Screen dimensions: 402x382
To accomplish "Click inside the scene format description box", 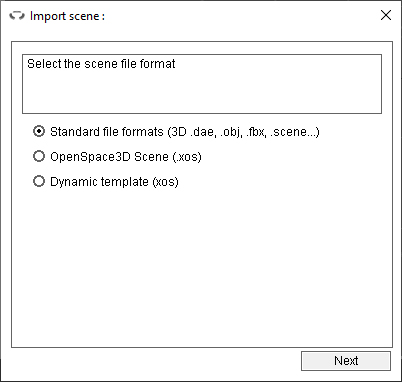I will point(202,84).
